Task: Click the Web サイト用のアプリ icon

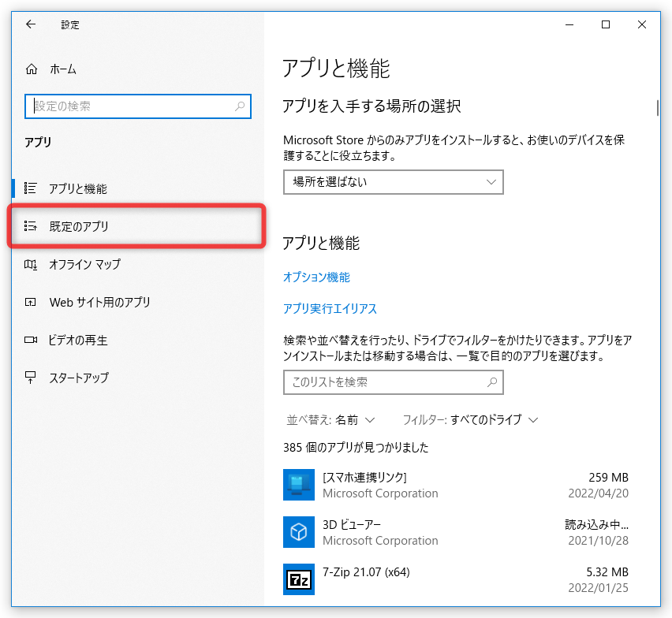Action: 31,303
